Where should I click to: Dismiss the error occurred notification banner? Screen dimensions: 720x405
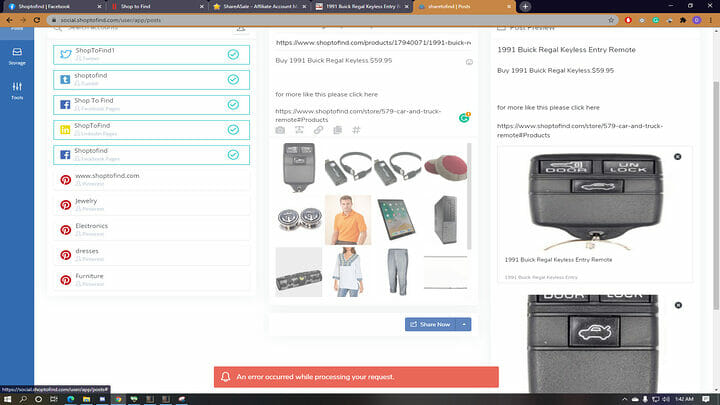pyautogui.click(x=356, y=377)
